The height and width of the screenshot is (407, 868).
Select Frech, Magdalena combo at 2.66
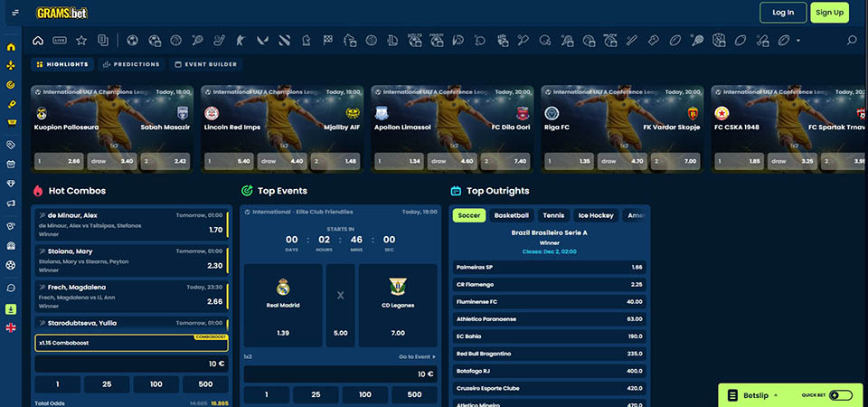(x=131, y=297)
